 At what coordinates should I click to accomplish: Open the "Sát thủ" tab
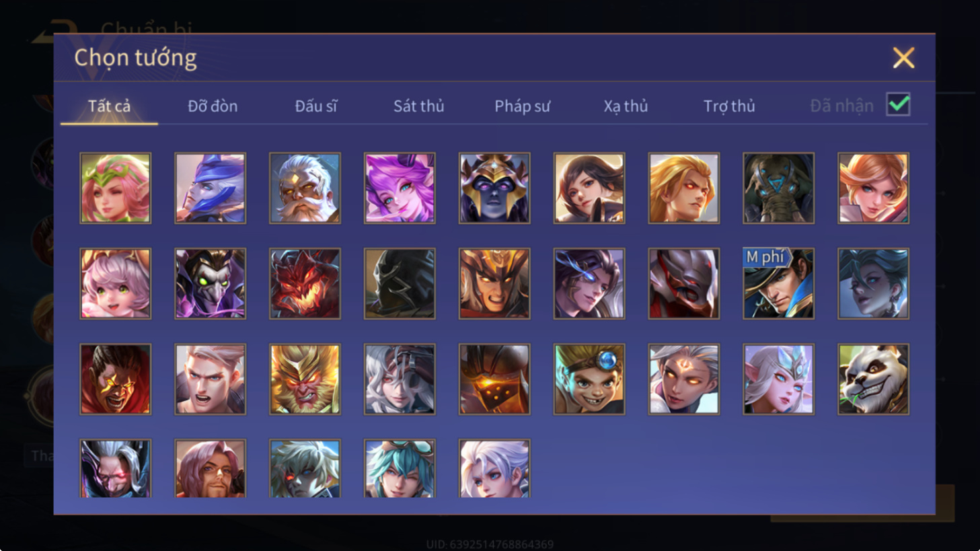tap(418, 106)
